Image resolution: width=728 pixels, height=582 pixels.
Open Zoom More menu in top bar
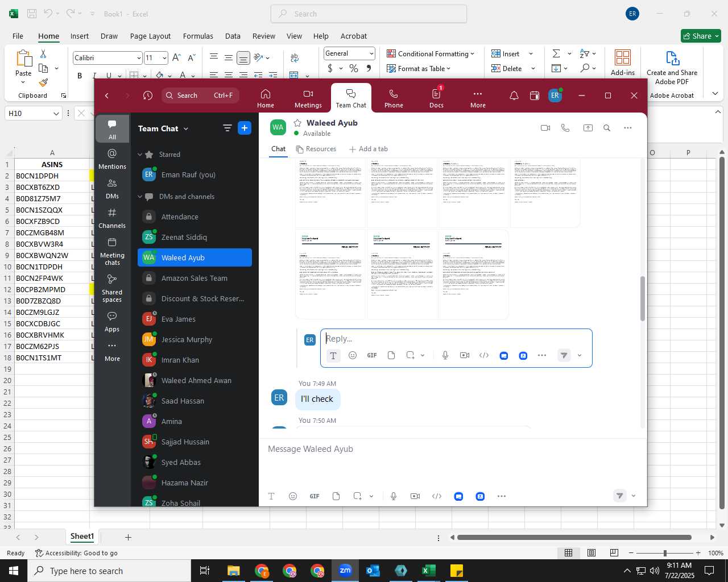pyautogui.click(x=478, y=98)
